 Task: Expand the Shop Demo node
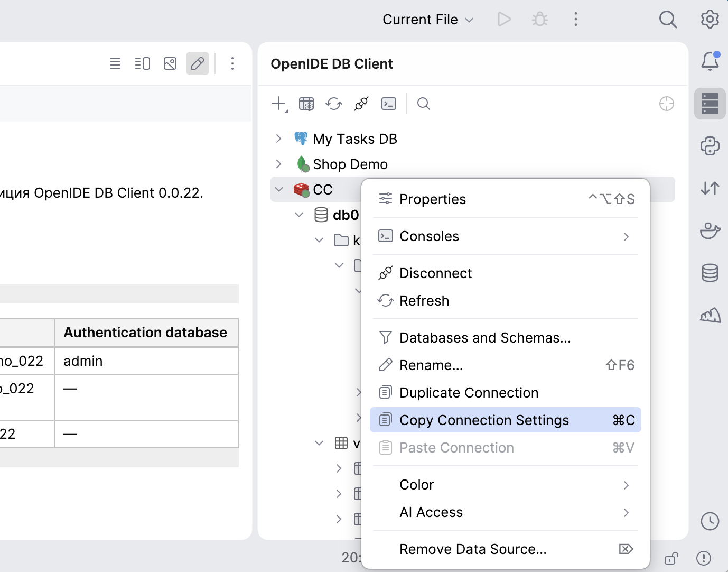(278, 164)
